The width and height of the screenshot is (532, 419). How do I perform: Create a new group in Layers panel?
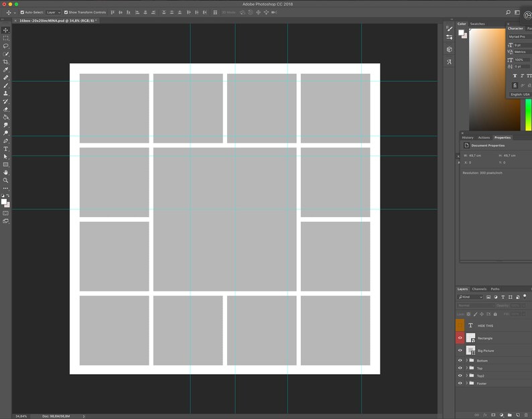pyautogui.click(x=510, y=415)
